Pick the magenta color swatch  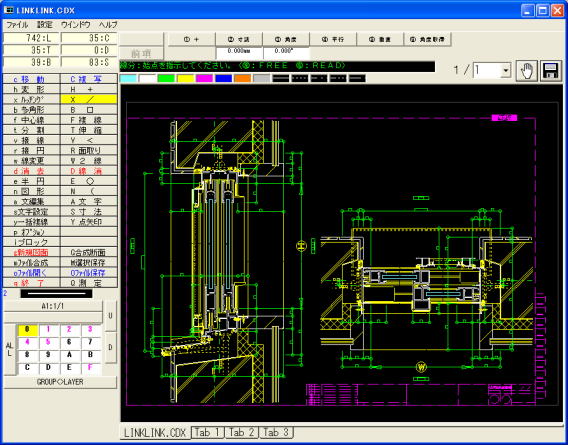tap(204, 78)
